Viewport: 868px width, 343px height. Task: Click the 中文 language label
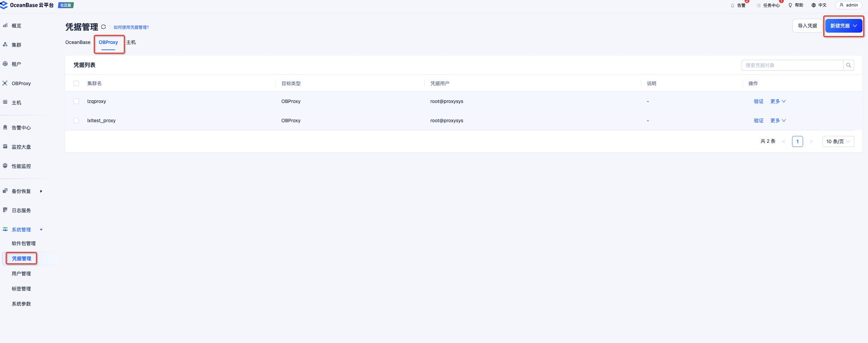coord(822,5)
